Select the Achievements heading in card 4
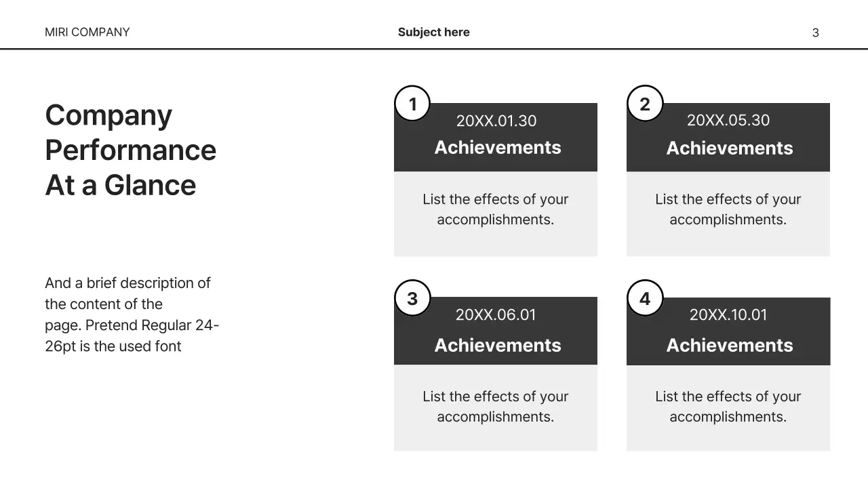 coord(729,345)
